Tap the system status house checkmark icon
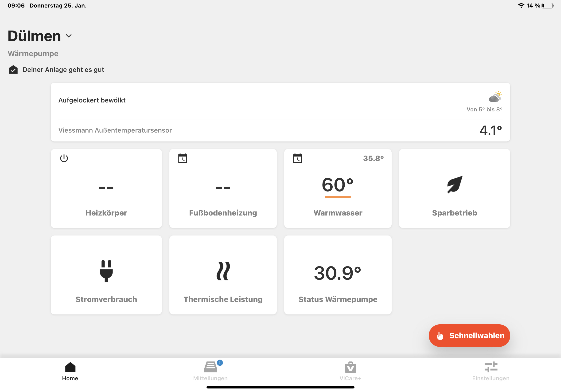Image resolution: width=561 pixels, height=392 pixels. point(13,70)
